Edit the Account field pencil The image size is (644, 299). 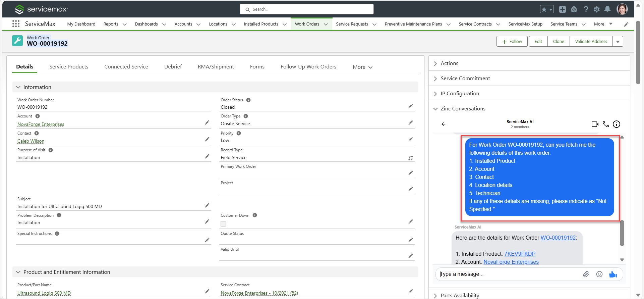tap(207, 123)
